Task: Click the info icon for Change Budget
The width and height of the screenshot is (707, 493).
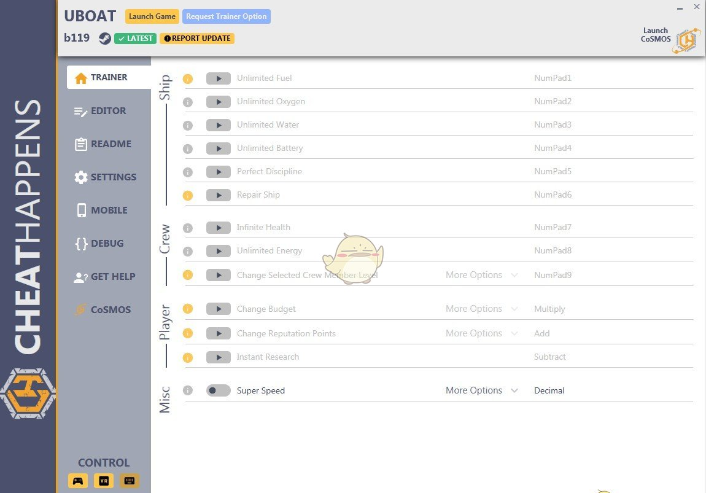Action: [188, 309]
